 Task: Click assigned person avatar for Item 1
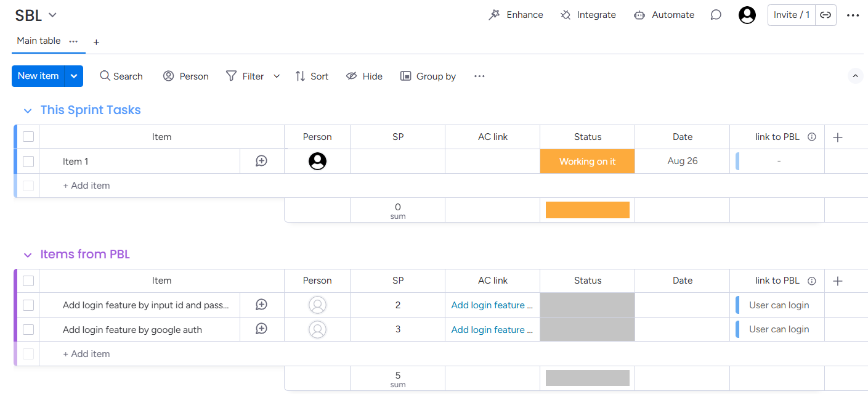(x=317, y=161)
